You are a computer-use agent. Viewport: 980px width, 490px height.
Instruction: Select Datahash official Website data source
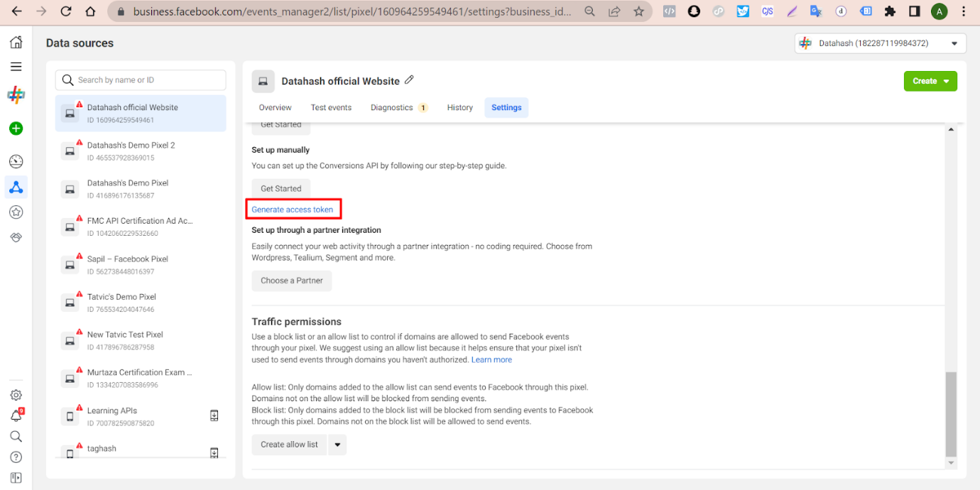[x=141, y=114]
